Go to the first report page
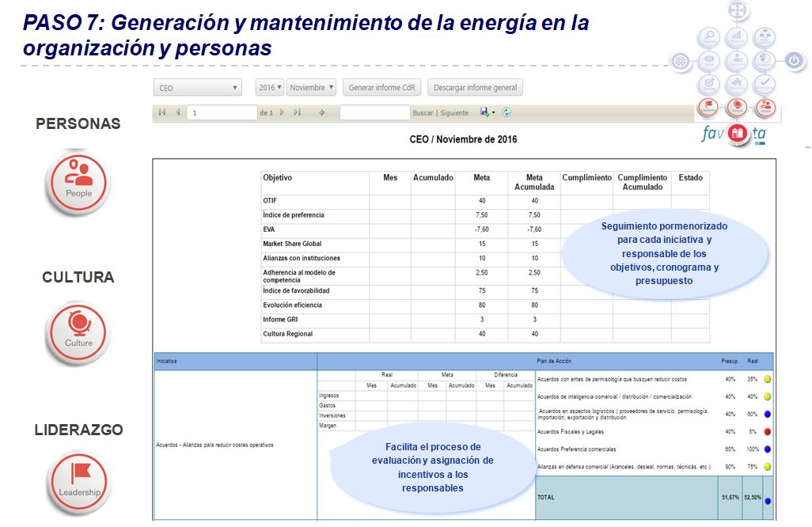 coord(162,112)
